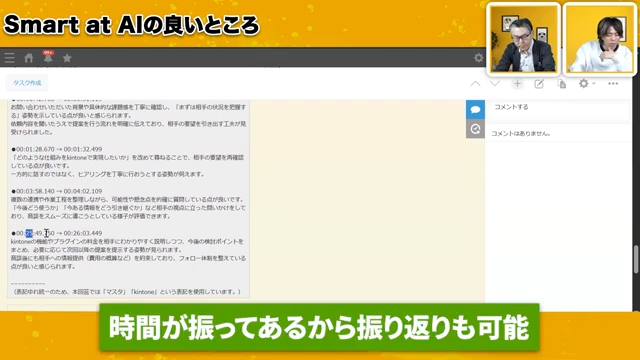Click the タスク作成 button
This screenshot has width=640, height=360.
[27, 83]
